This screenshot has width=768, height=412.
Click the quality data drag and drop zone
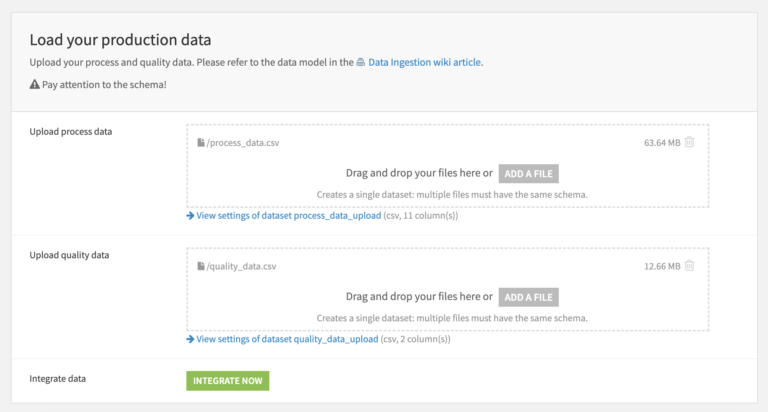click(x=447, y=289)
